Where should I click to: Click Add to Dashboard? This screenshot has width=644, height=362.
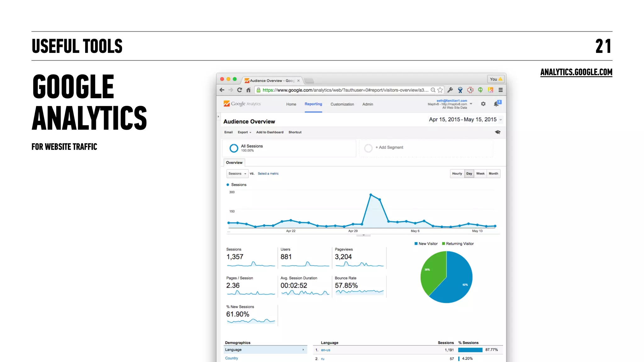(269, 132)
